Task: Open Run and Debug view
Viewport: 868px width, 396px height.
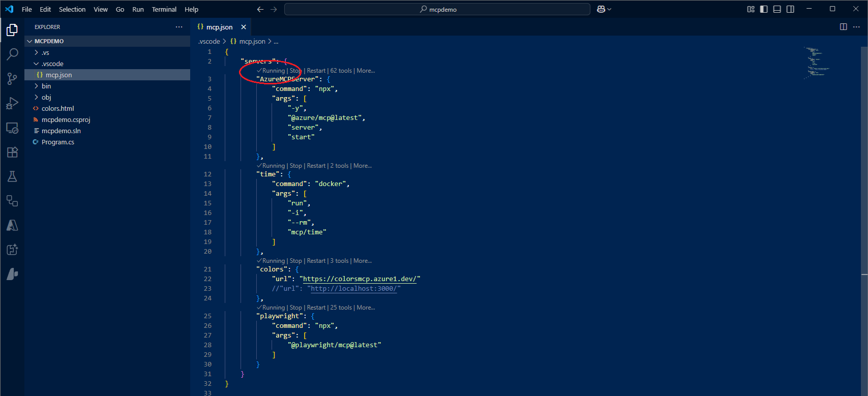Action: pyautogui.click(x=12, y=103)
